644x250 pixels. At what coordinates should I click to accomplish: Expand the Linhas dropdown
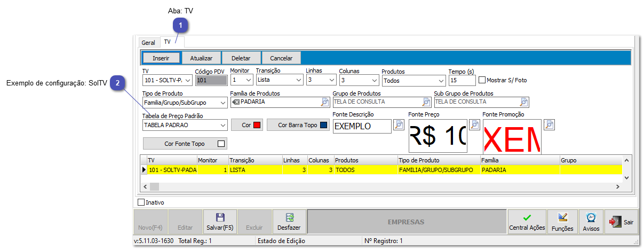click(331, 80)
